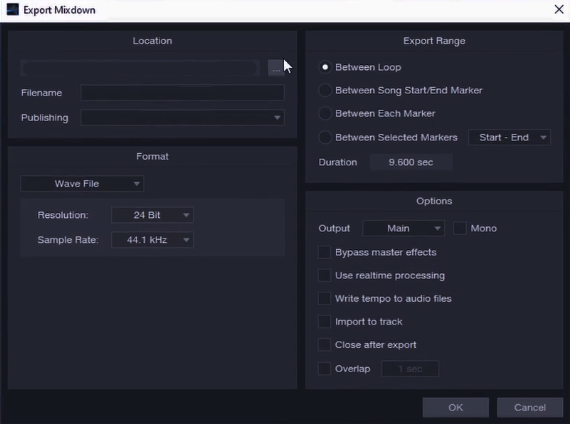Screen dimensions: 570x424
Task: Open the Main output dropdown
Action: [404, 228]
